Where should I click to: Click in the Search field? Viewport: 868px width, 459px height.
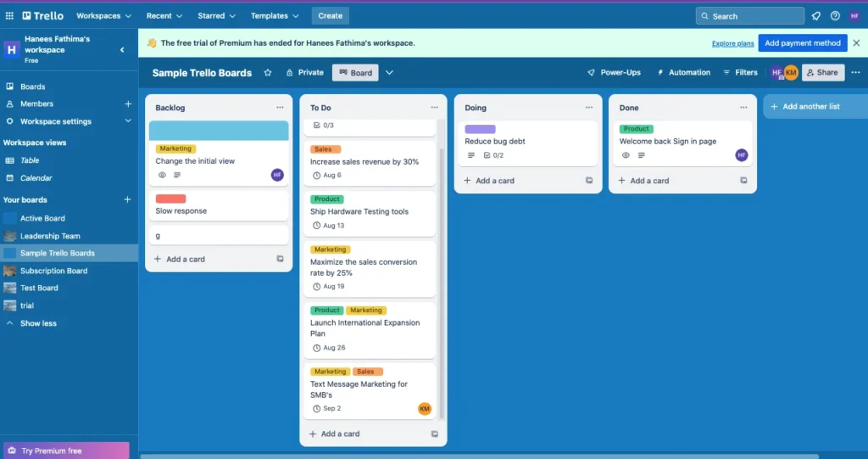[750, 16]
